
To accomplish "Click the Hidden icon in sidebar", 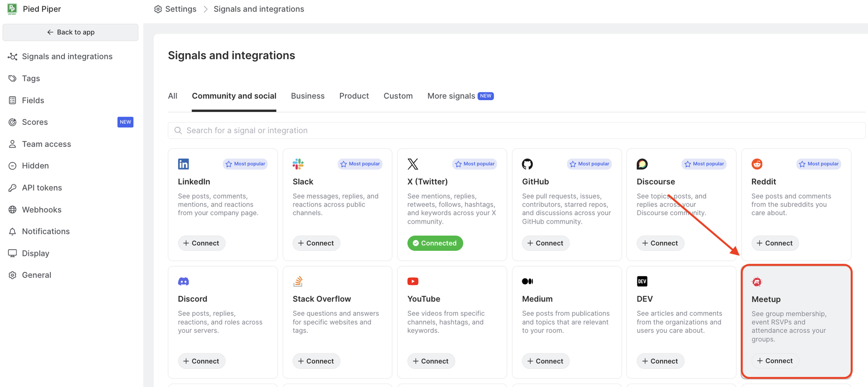I will 13,166.
